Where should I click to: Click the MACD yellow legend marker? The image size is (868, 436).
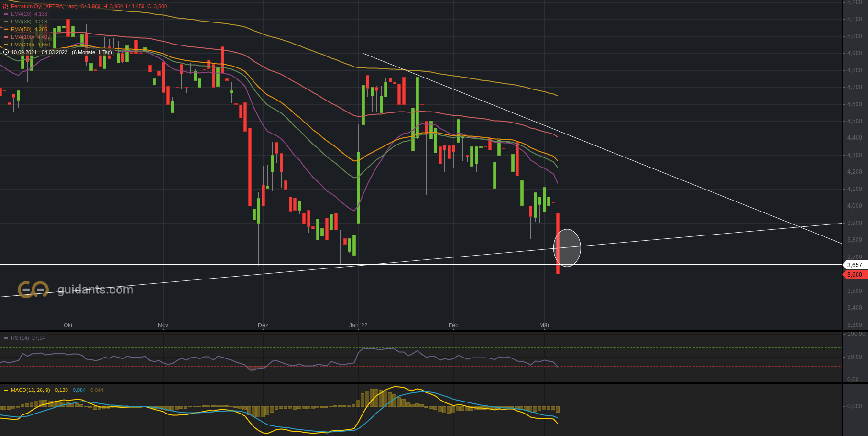(6, 391)
